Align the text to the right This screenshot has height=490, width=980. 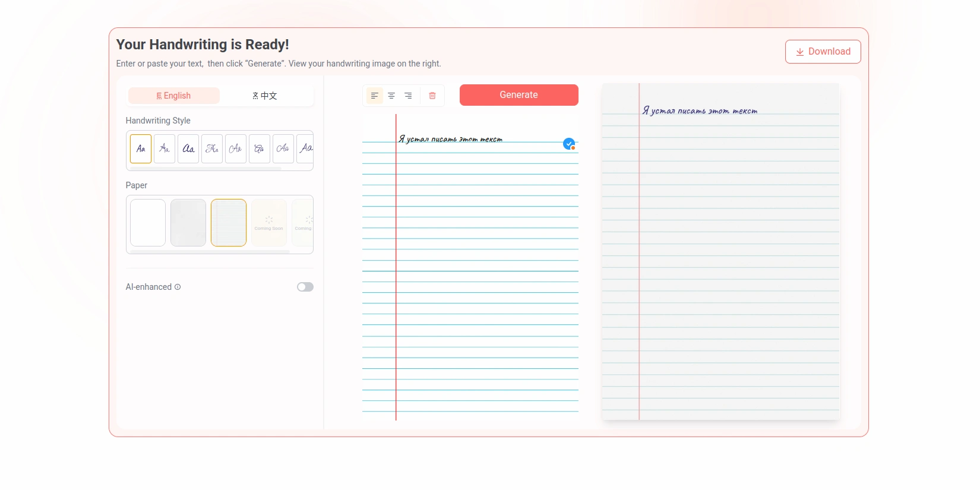(x=408, y=96)
